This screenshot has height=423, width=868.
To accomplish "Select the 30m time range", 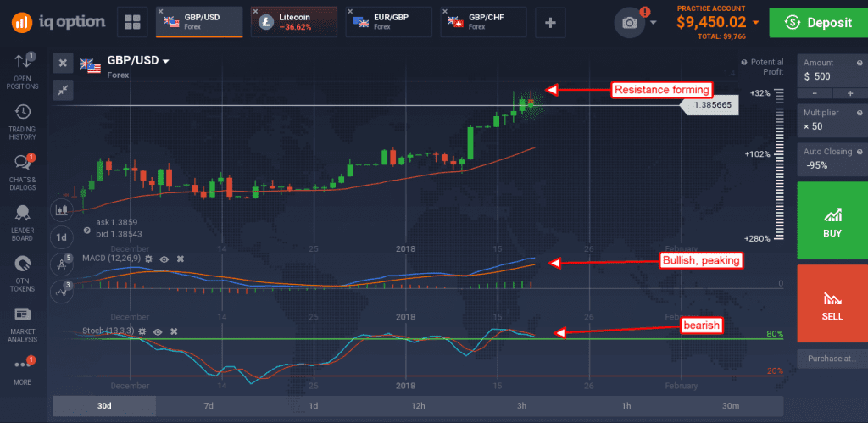I will tap(731, 406).
